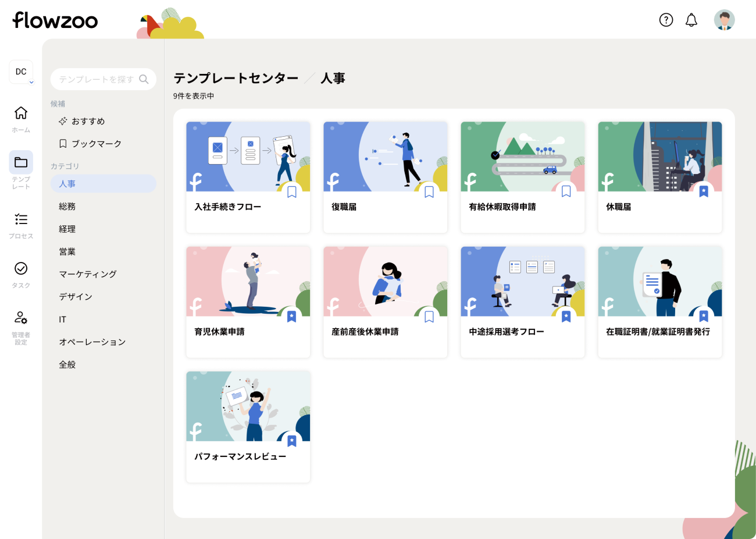Open 産前産後休業申請 template thumbnail

coord(386,281)
